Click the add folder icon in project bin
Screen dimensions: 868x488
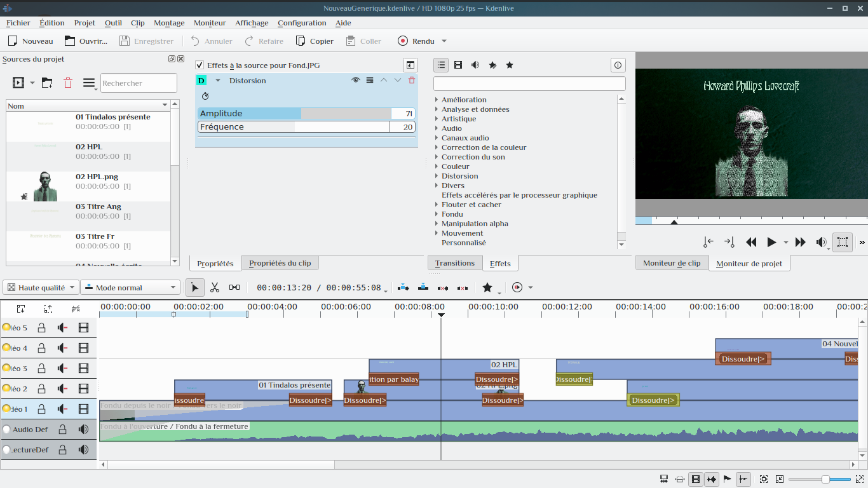tap(47, 83)
